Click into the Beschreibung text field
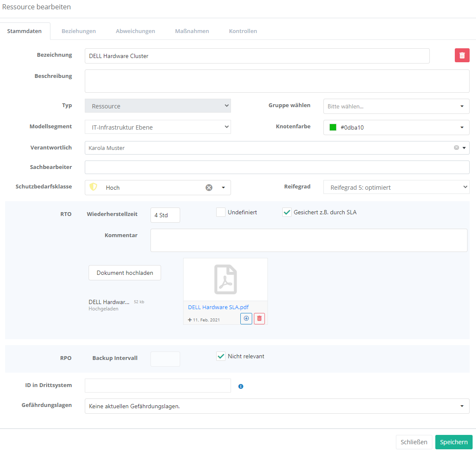This screenshot has width=476, height=451. pos(277,81)
